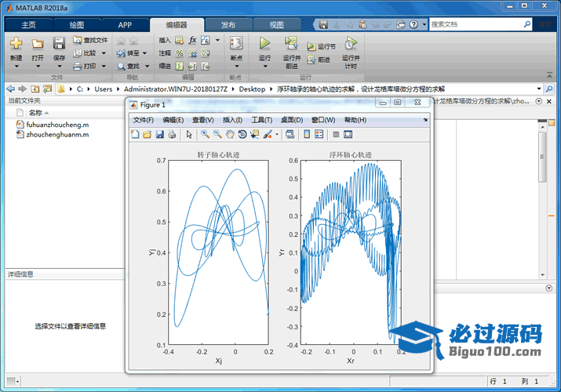Click the 查找 search button in ribbon
This screenshot has height=392, width=561.
(129, 66)
